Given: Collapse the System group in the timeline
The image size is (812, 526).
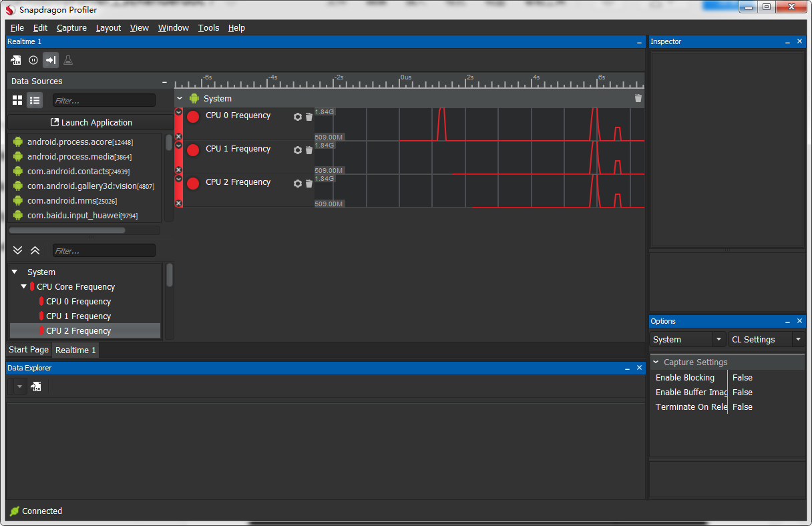Looking at the screenshot, I should point(179,98).
